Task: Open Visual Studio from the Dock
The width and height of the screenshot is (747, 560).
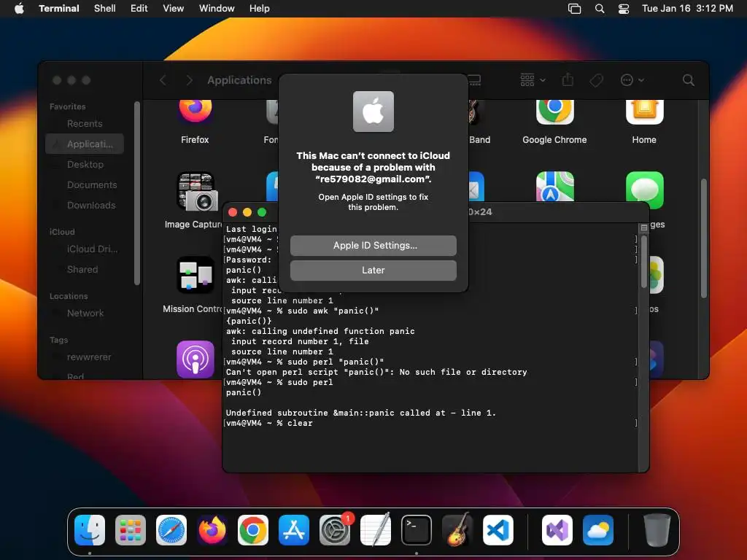Action: pyautogui.click(x=557, y=530)
